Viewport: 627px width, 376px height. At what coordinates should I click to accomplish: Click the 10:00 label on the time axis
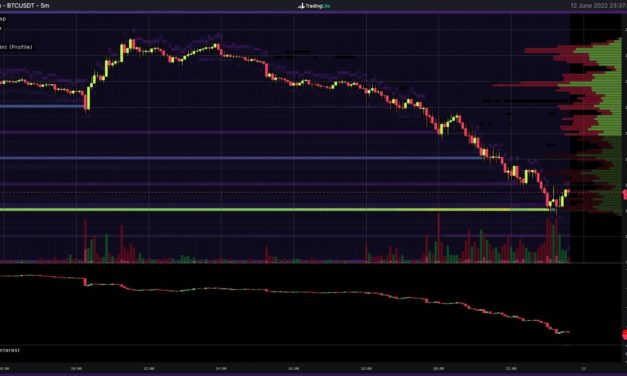click(x=76, y=368)
